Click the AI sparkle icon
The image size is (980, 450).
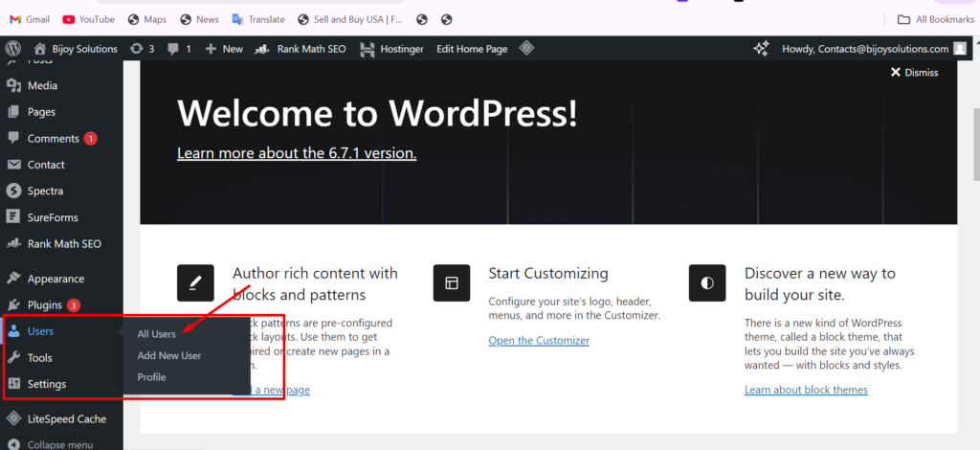(x=761, y=49)
